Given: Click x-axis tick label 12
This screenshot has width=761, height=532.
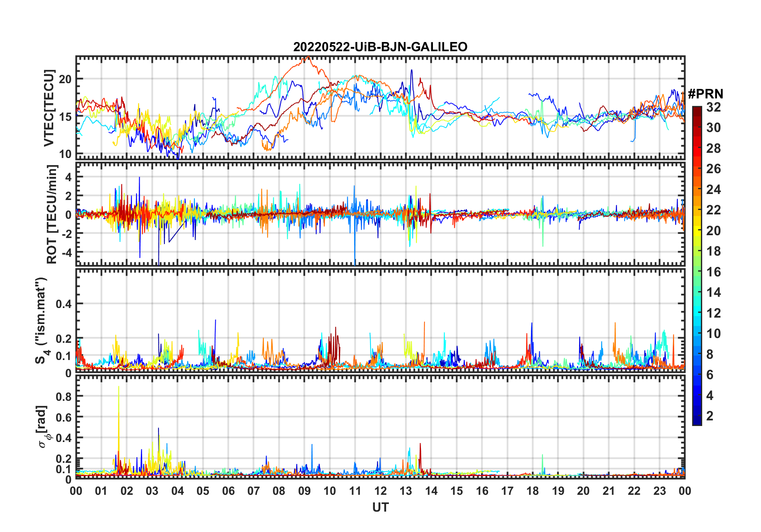Looking at the screenshot, I should (380, 491).
